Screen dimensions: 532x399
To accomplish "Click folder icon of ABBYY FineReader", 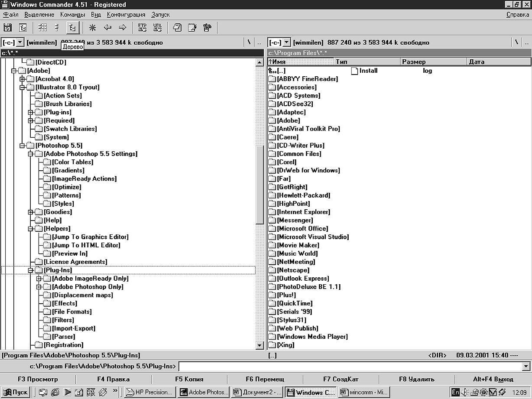I will [272, 79].
